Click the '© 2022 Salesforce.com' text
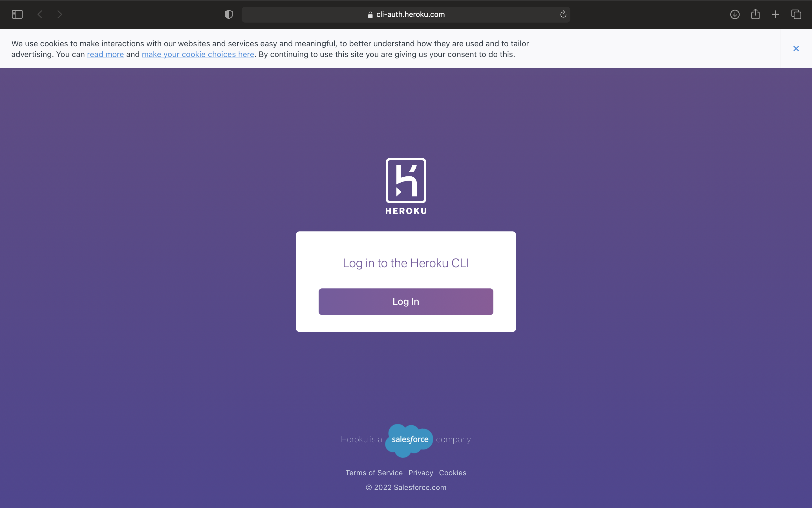 pyautogui.click(x=406, y=487)
